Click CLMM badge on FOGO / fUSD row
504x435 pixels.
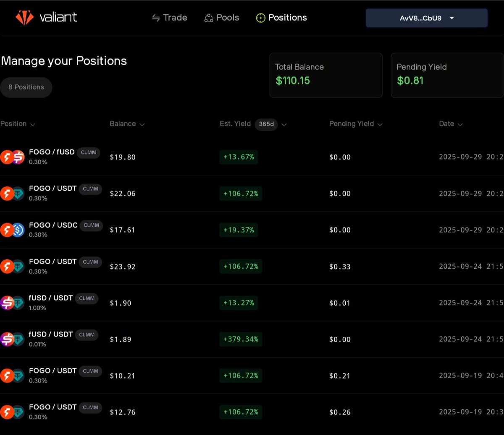[x=88, y=152]
